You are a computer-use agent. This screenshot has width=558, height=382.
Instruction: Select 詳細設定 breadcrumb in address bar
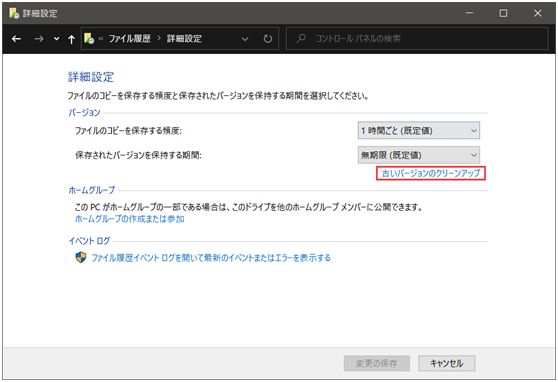click(184, 38)
